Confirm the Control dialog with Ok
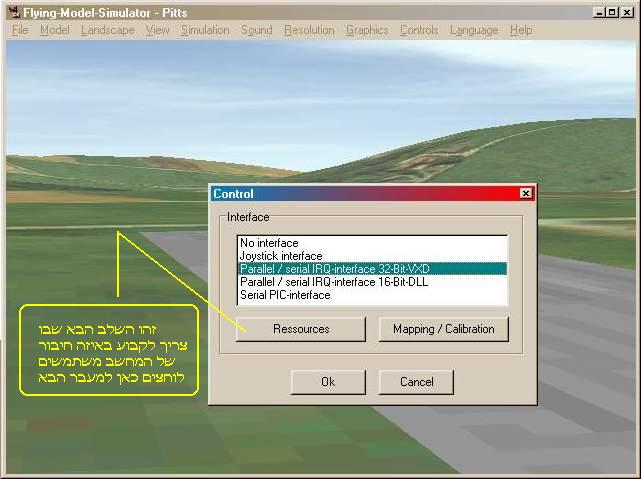Image resolution: width=641 pixels, height=479 pixels. point(328,382)
